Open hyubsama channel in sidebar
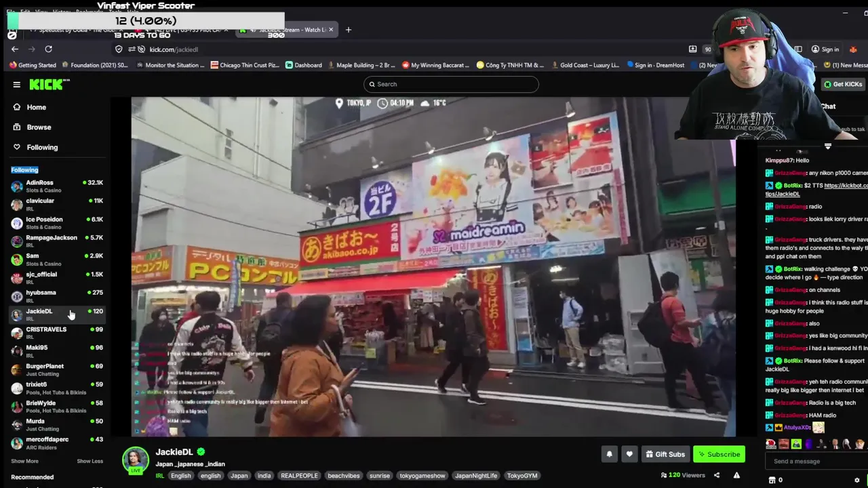868x488 pixels. click(56, 296)
